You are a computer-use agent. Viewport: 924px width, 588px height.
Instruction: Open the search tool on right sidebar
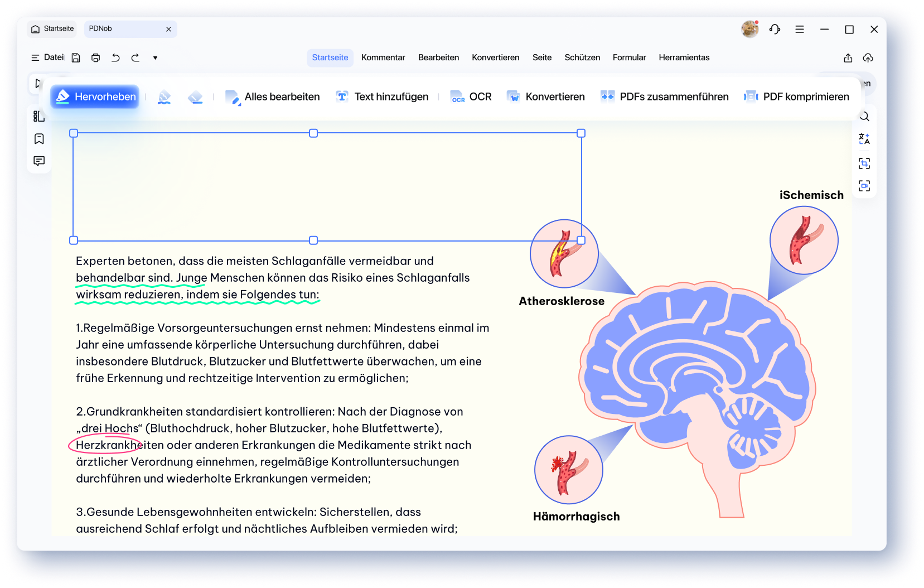coord(864,117)
